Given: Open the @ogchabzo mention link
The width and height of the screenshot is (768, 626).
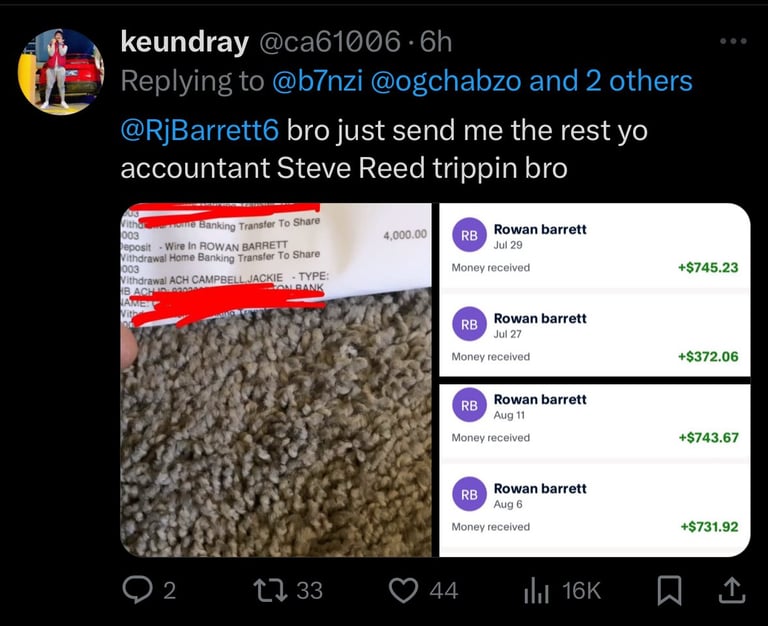Looking at the screenshot, I should coord(446,81).
